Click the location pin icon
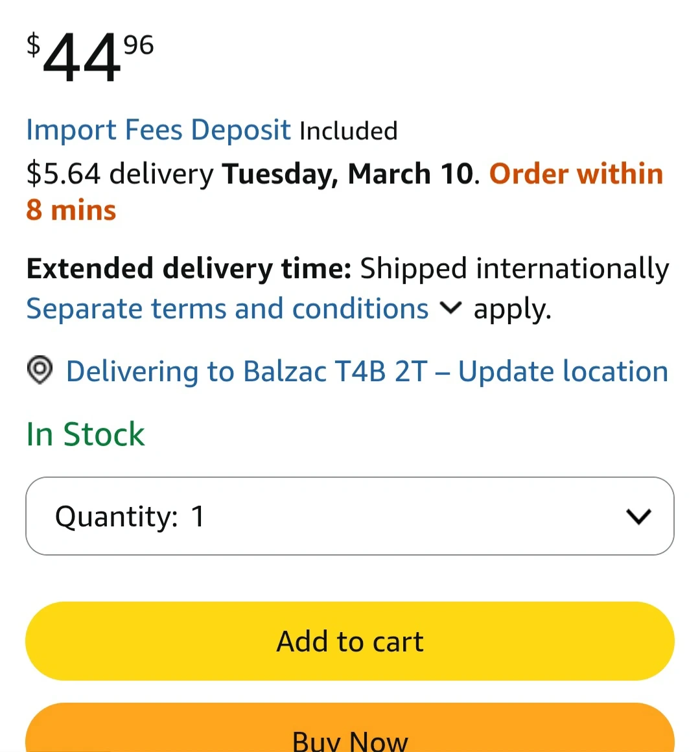700x752 pixels. [x=40, y=371]
